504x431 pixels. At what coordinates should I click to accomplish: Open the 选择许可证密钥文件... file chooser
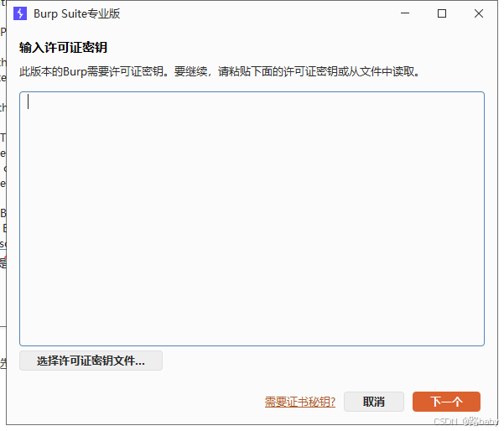(91, 361)
